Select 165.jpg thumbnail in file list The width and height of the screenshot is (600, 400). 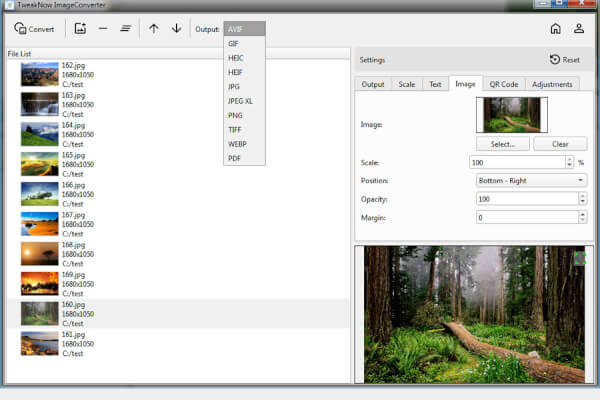[x=40, y=163]
